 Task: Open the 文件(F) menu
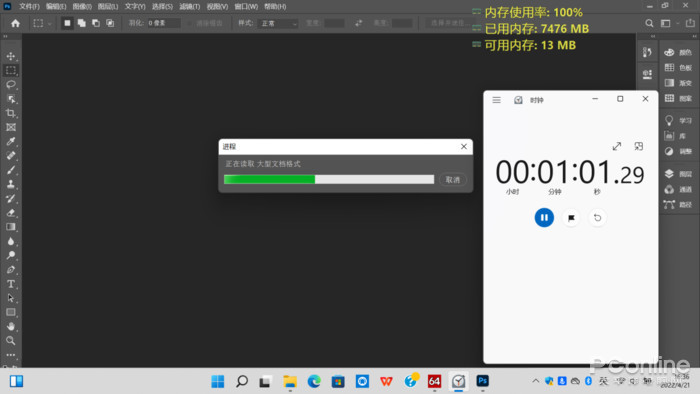click(29, 7)
